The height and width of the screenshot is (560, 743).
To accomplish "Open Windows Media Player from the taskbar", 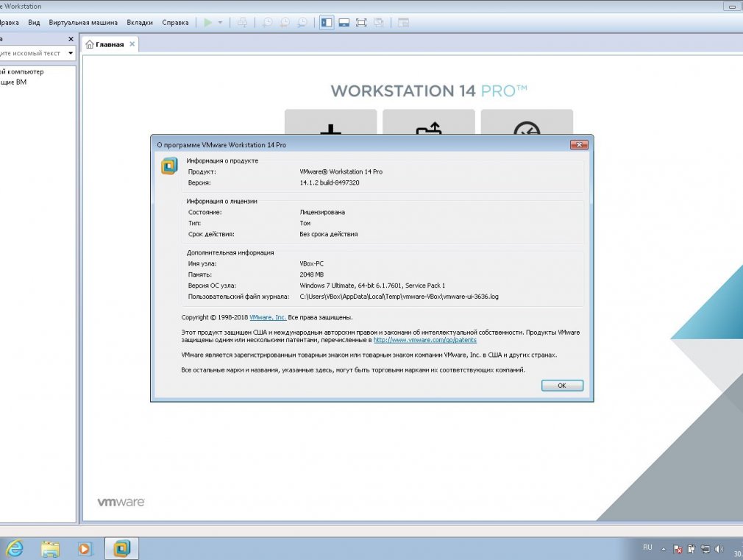I will [85, 549].
